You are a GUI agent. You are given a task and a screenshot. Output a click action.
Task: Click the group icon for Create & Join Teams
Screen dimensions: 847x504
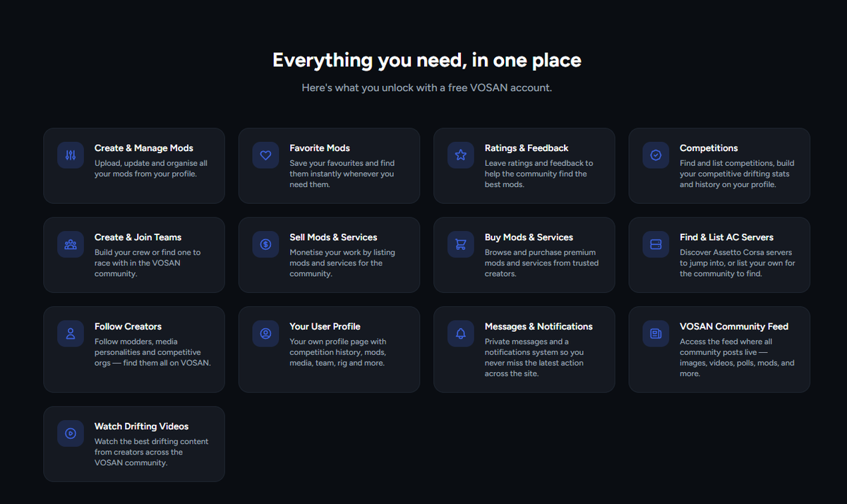click(71, 245)
